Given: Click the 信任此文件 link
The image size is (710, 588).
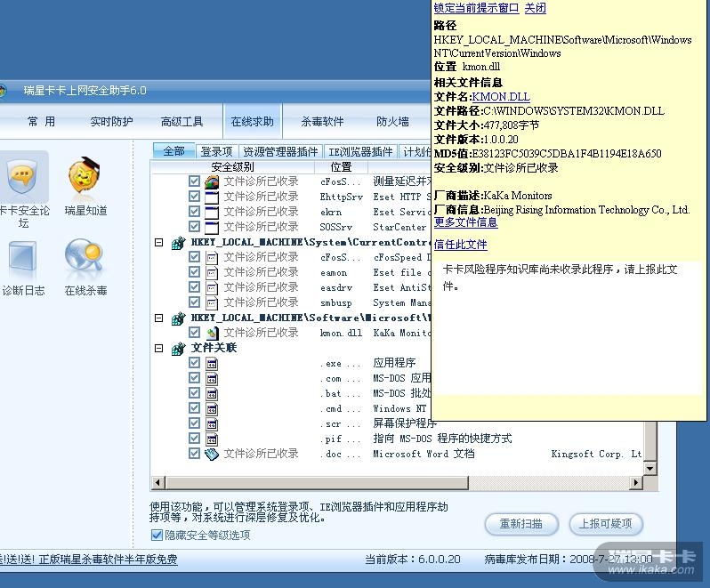Looking at the screenshot, I should [460, 245].
